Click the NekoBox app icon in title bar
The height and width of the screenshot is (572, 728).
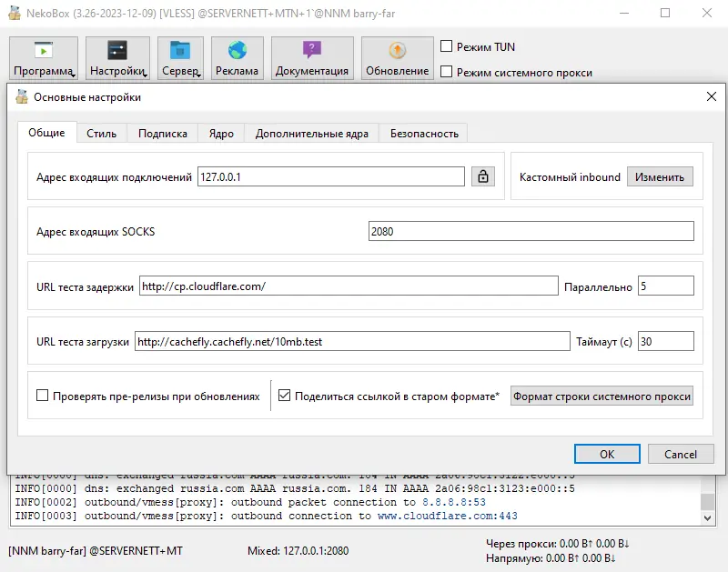tap(15, 13)
